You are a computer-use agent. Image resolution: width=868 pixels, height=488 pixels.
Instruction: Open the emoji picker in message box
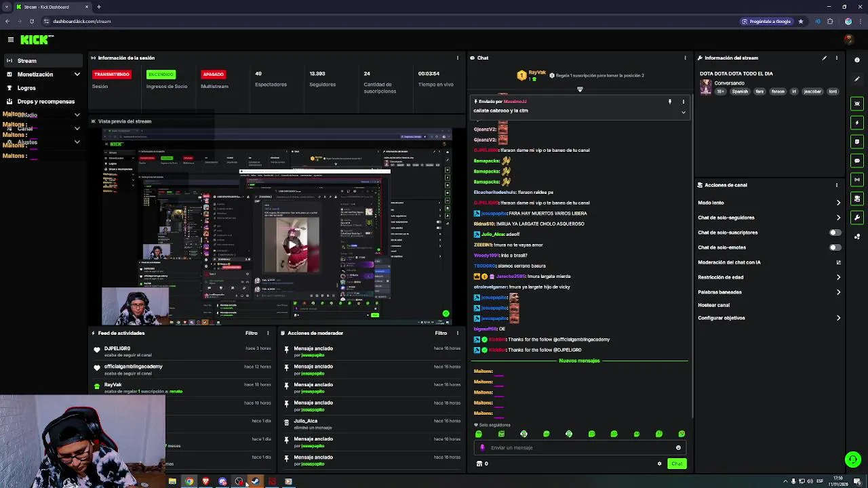pyautogui.click(x=678, y=447)
